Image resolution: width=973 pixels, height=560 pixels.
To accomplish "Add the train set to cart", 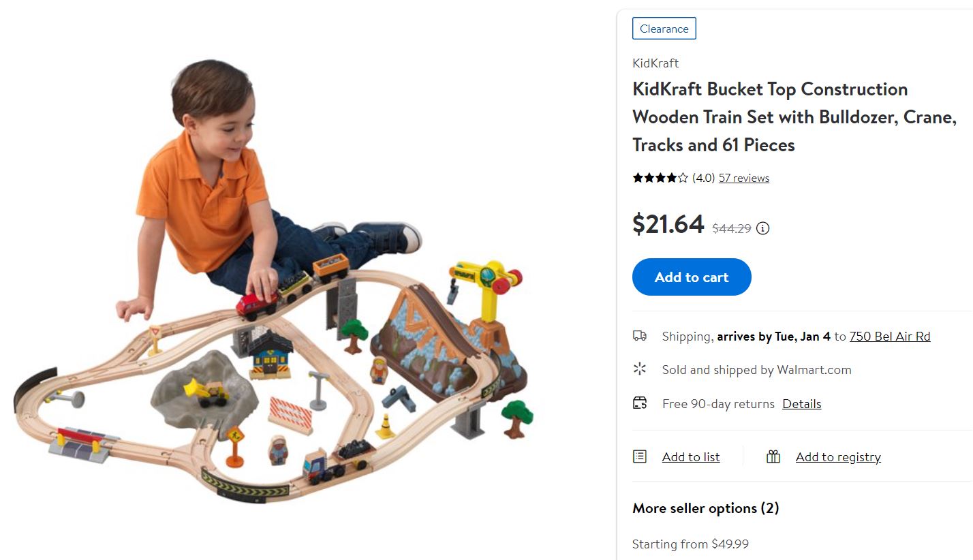I will tap(692, 277).
